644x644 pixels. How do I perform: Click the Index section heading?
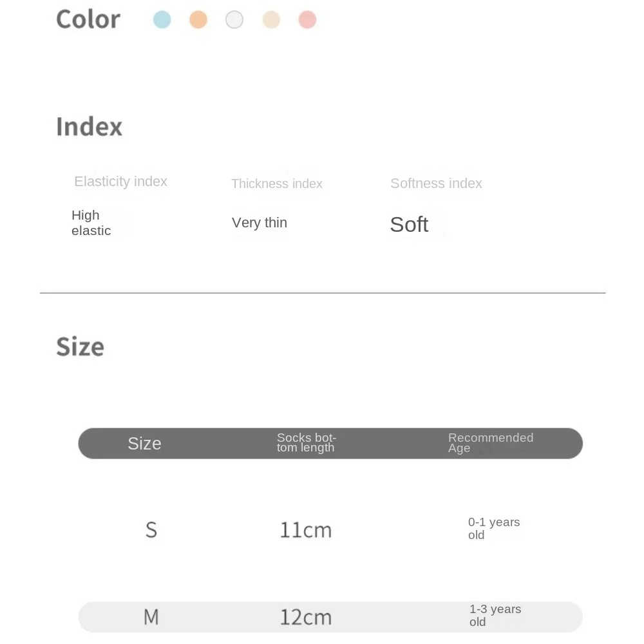90,127
